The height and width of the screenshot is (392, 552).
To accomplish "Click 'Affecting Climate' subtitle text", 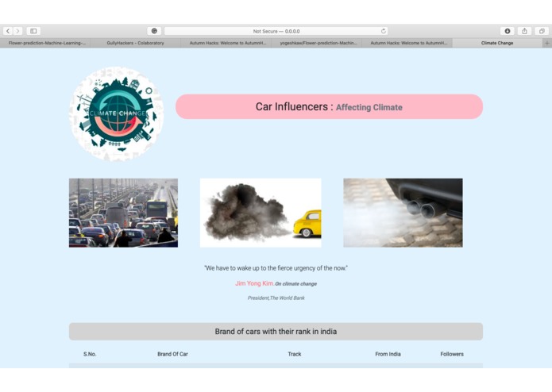I will click(x=369, y=107).
